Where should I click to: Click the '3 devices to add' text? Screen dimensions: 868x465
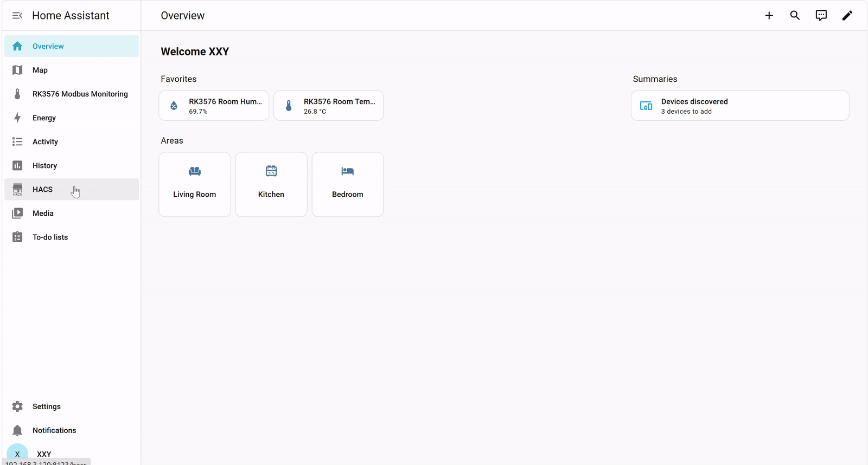coord(686,112)
